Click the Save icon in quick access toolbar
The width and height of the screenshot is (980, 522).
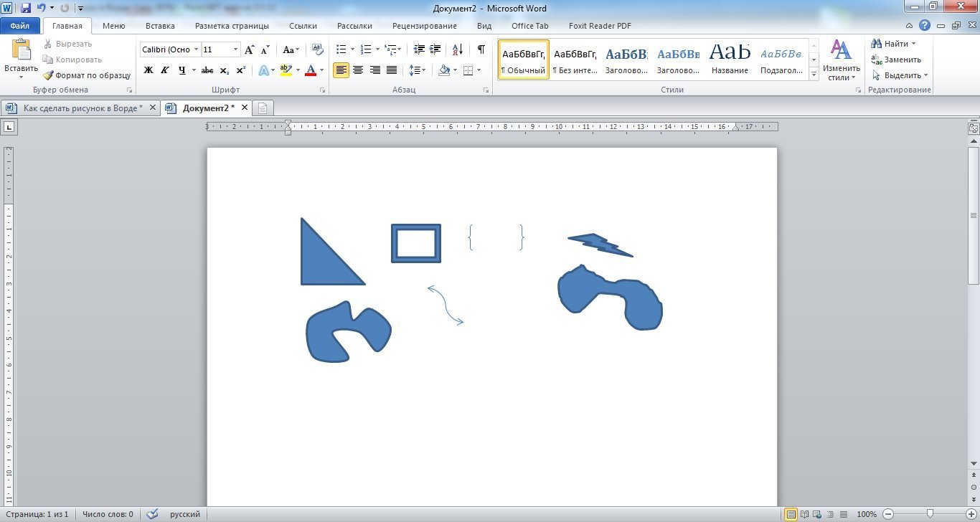pyautogui.click(x=26, y=8)
